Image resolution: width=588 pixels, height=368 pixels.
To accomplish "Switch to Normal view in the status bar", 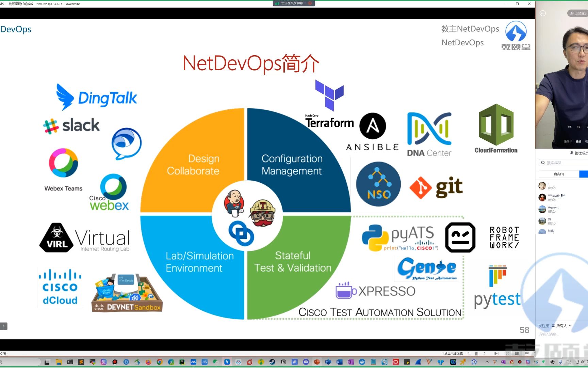I will (x=496, y=353).
